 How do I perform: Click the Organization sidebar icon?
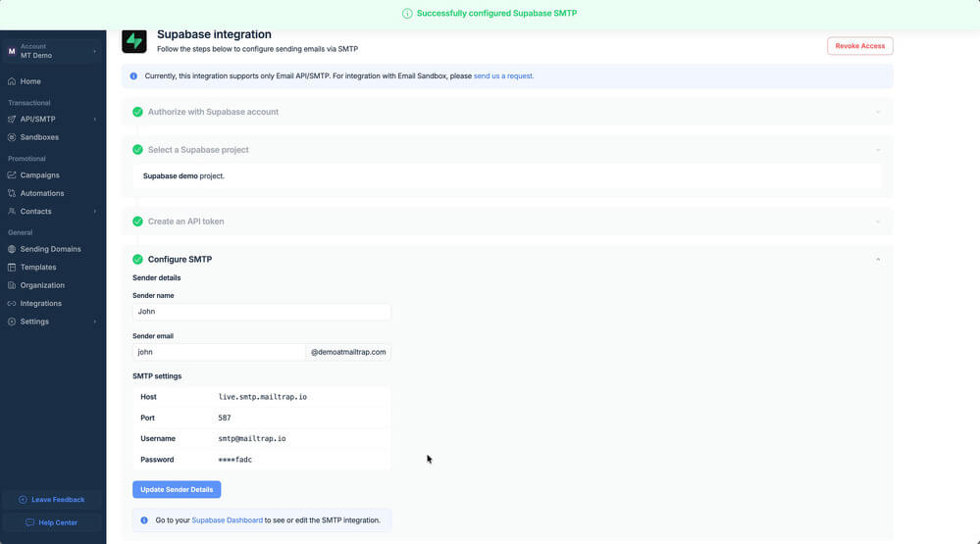click(x=12, y=285)
